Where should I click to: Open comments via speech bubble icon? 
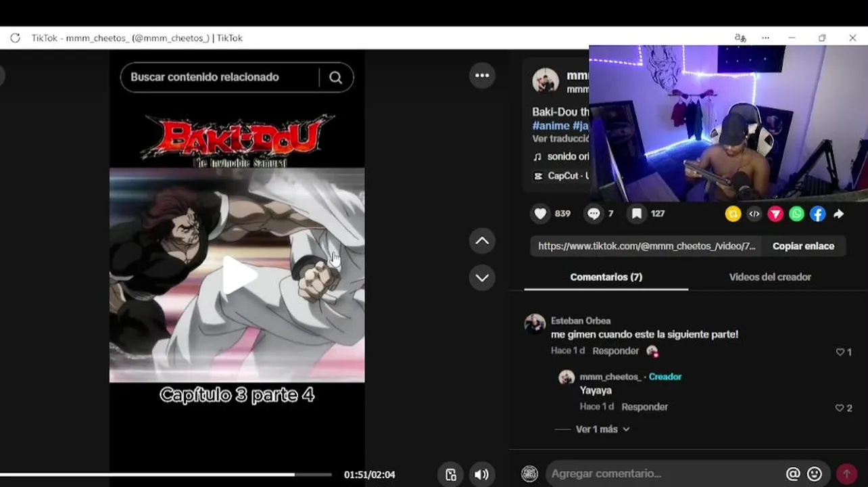(594, 214)
